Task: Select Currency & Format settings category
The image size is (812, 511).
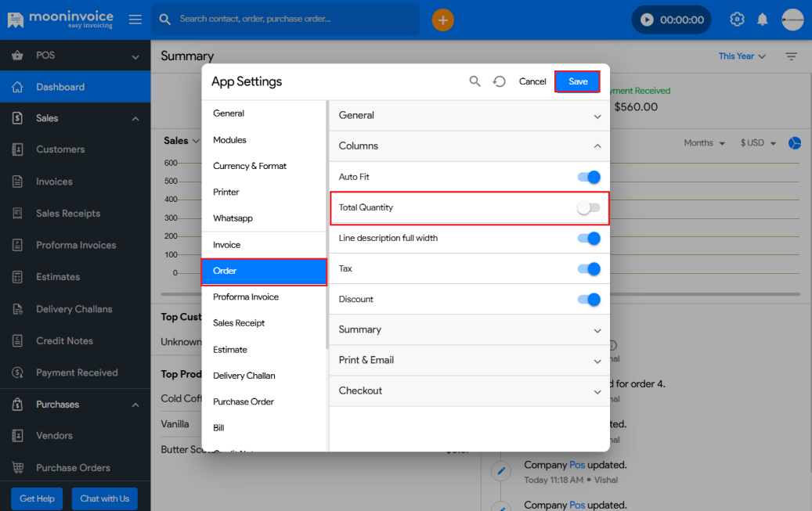Action: click(x=250, y=166)
